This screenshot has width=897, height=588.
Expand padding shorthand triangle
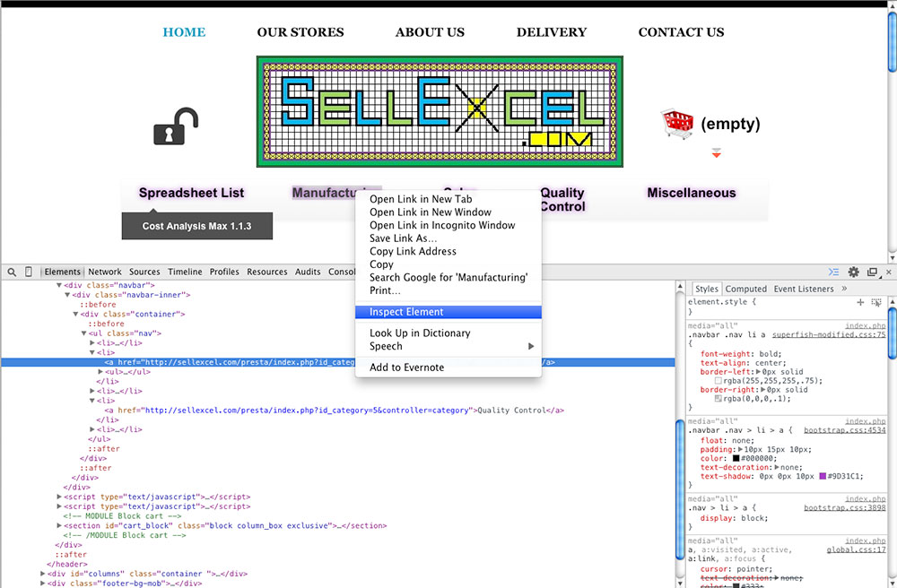click(741, 450)
